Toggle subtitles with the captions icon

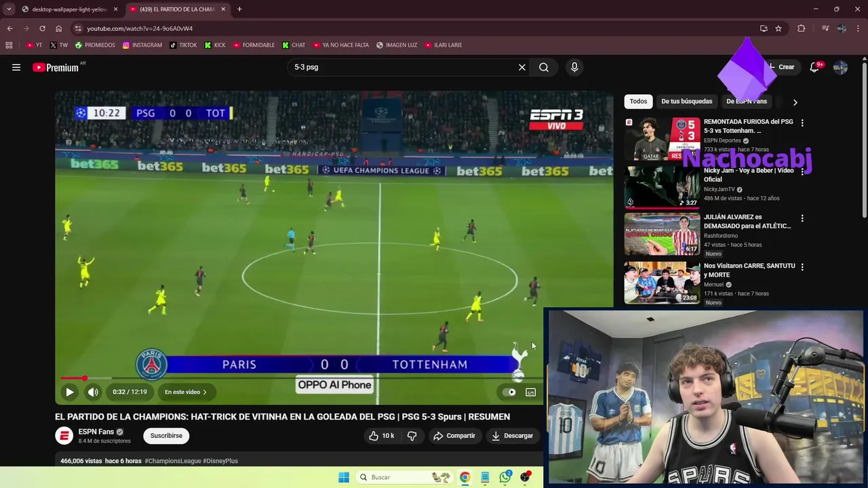531,392
